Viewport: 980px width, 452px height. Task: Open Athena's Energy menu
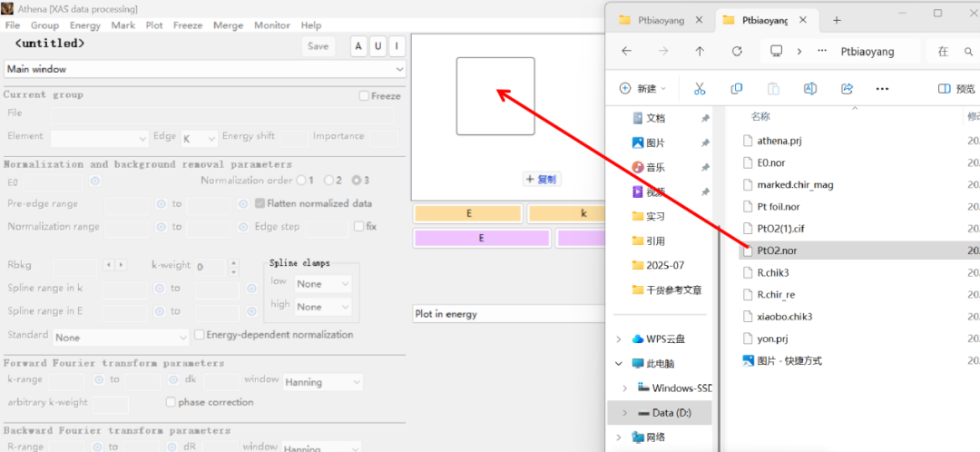click(85, 25)
